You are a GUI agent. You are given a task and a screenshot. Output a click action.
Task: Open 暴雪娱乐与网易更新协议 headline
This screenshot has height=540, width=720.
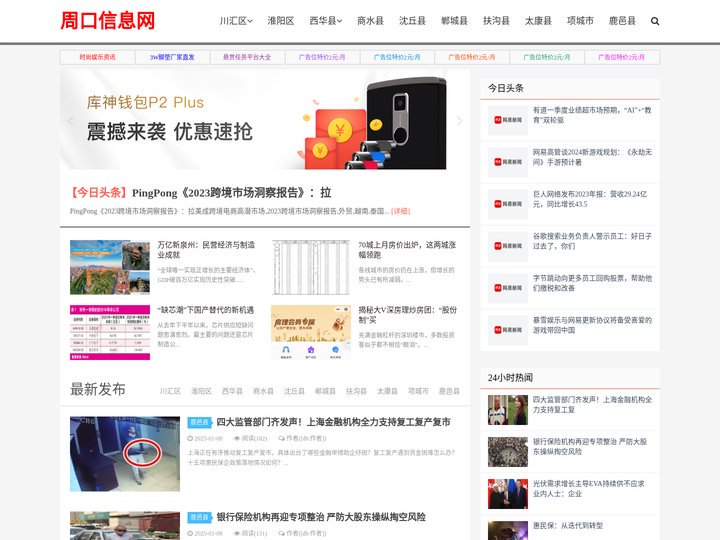pyautogui.click(x=592, y=326)
